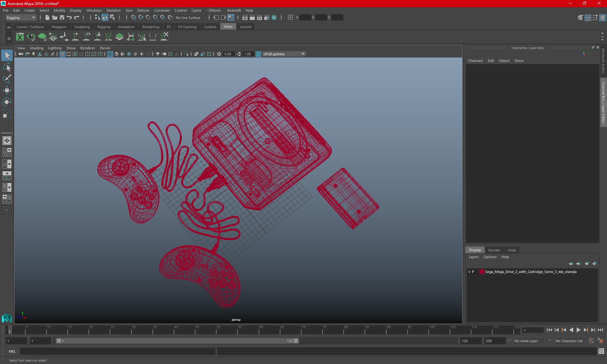Save the scene with disk icon

62,18
